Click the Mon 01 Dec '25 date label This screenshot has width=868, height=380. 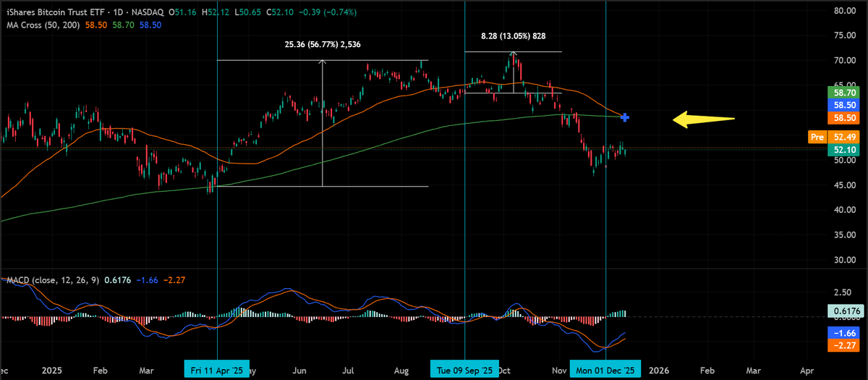605,370
